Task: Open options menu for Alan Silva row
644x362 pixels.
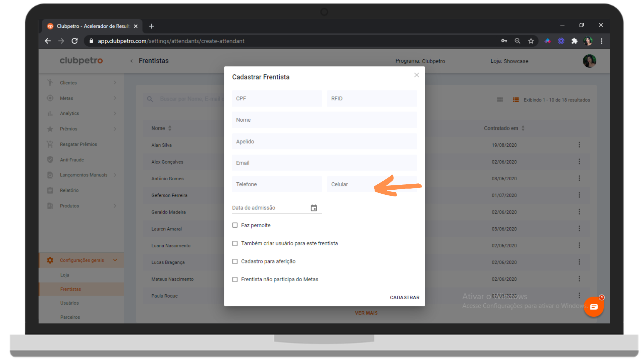Action: click(x=579, y=145)
